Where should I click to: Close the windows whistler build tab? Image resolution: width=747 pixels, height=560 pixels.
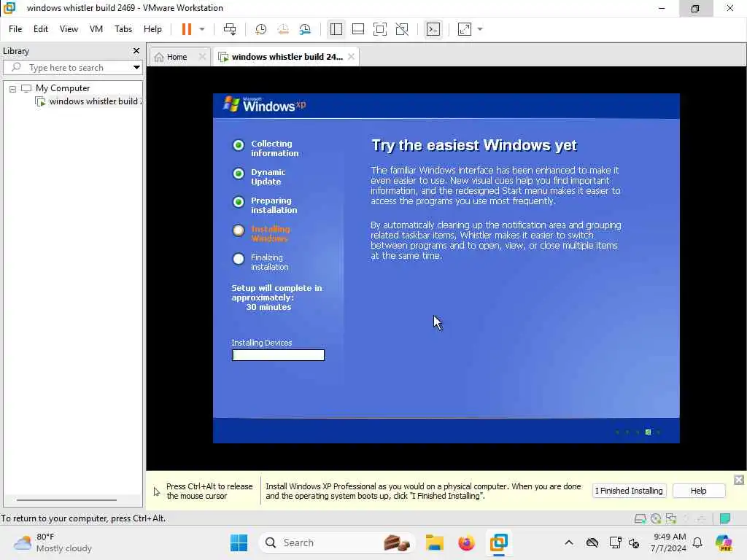[x=351, y=57]
